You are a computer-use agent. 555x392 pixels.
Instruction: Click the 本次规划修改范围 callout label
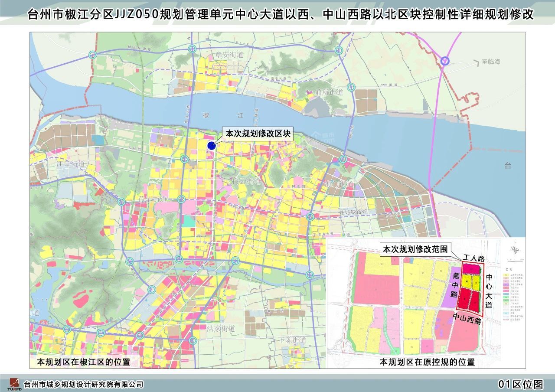coord(415,249)
